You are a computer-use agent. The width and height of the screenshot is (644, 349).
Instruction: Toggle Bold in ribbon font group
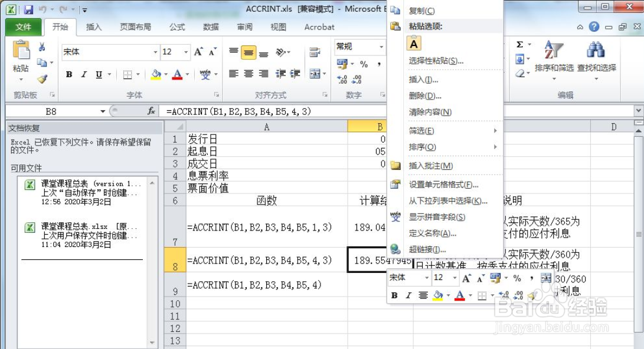pyautogui.click(x=69, y=75)
